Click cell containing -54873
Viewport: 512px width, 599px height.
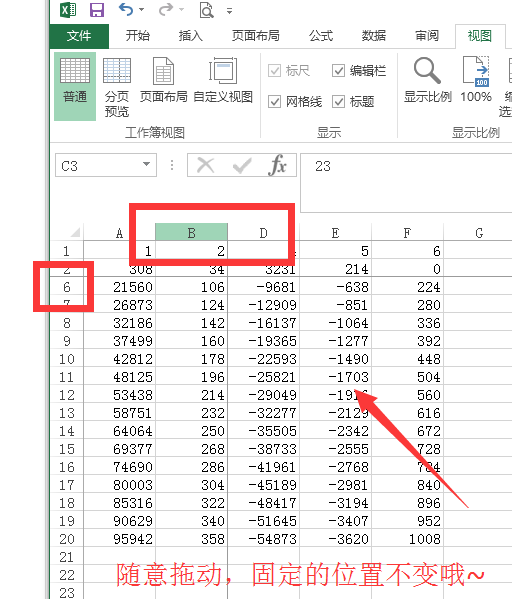tap(263, 539)
